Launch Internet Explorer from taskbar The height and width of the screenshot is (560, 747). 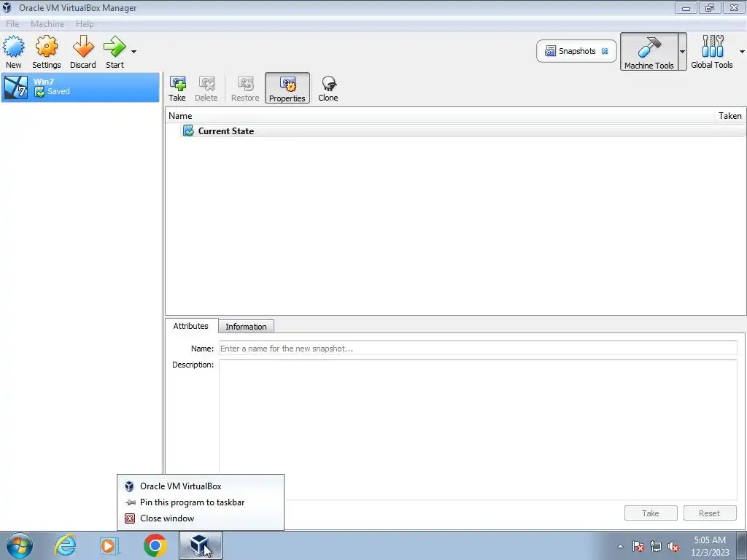[65, 545]
